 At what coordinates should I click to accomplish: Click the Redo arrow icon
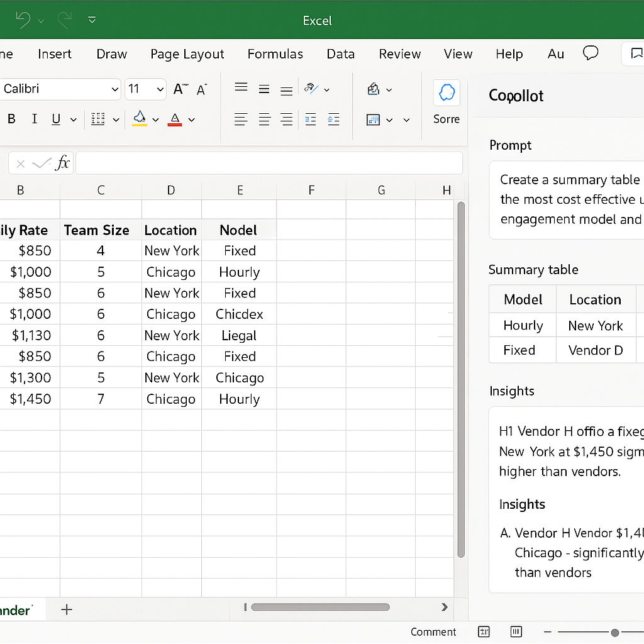pyautogui.click(x=65, y=19)
